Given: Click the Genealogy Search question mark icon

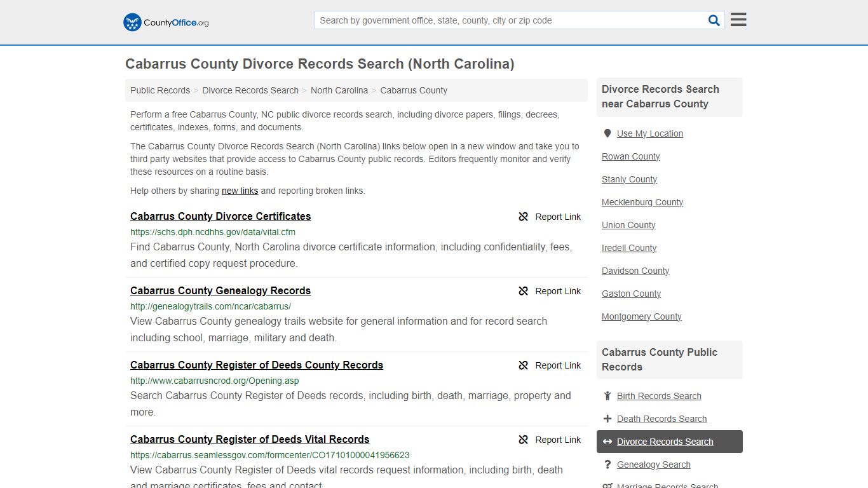Looking at the screenshot, I should [x=607, y=464].
